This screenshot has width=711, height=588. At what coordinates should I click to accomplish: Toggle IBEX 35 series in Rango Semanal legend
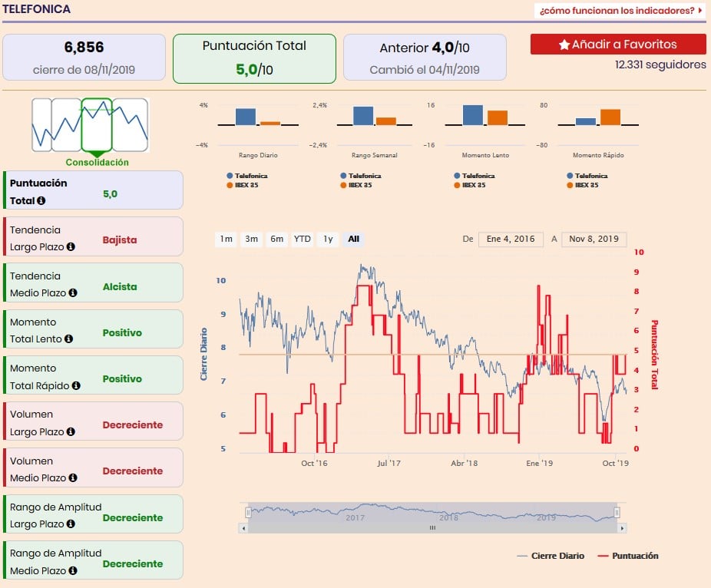coord(356,185)
